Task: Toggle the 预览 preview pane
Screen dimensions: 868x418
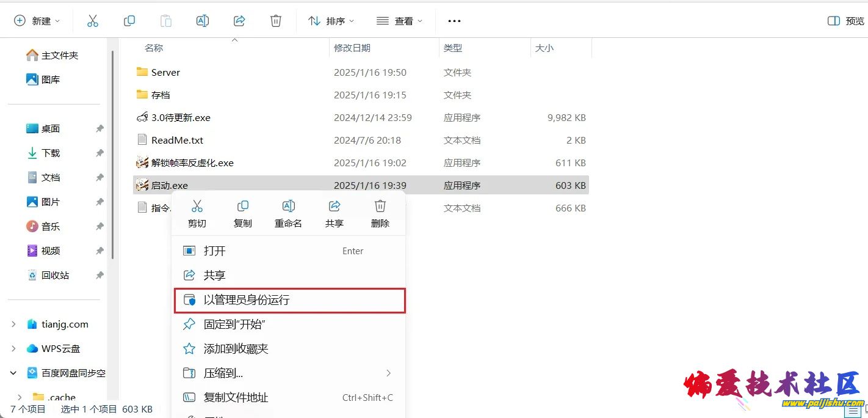Action: (845, 21)
